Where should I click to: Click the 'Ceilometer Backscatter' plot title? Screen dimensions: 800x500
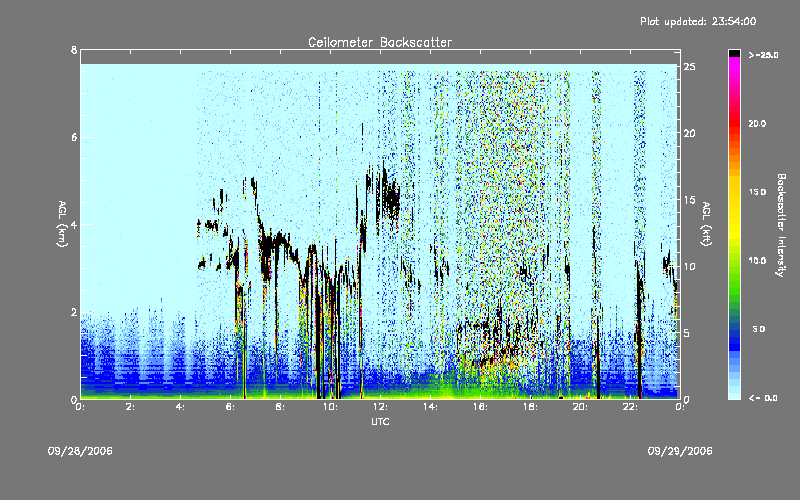[x=380, y=42]
